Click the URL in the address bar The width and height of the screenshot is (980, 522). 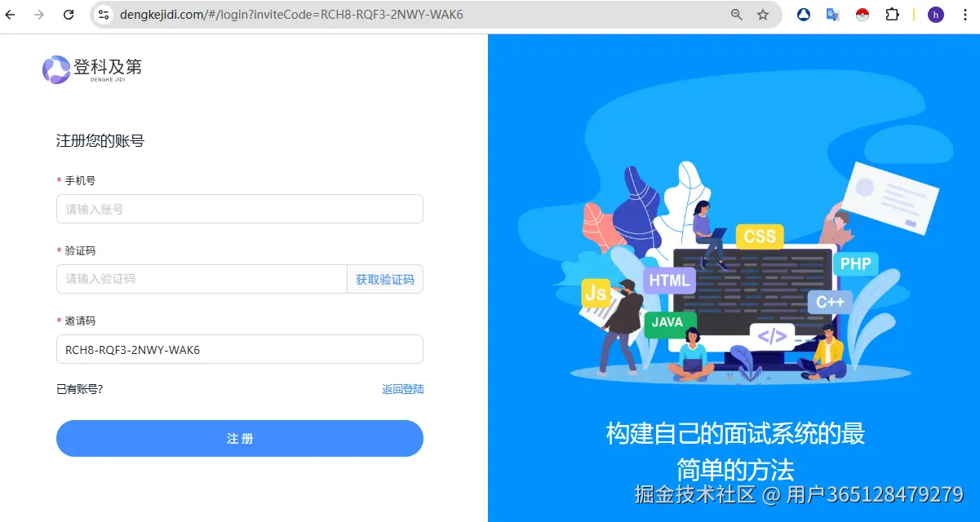pos(291,15)
